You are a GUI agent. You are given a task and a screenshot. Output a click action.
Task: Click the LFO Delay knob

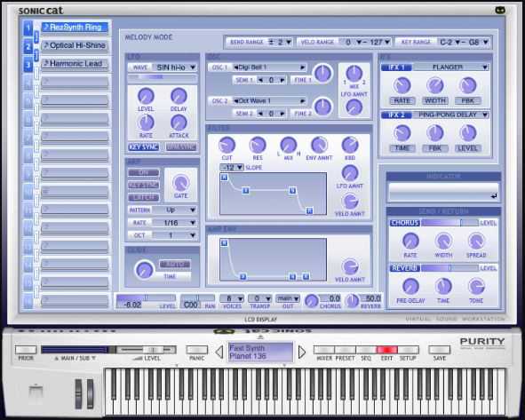point(179,97)
